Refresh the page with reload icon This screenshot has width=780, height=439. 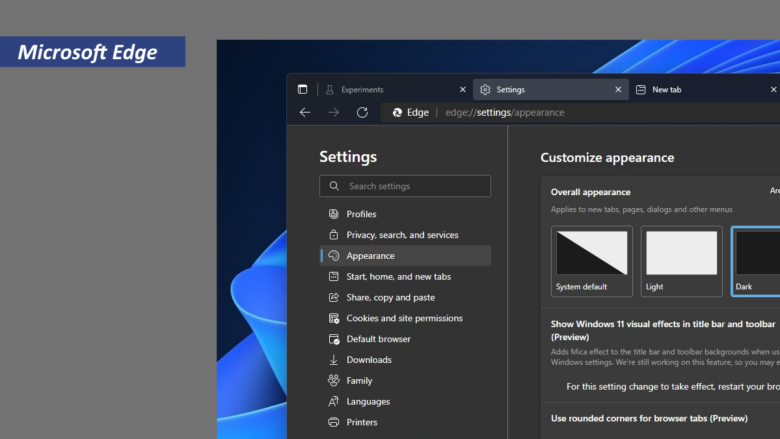362,112
